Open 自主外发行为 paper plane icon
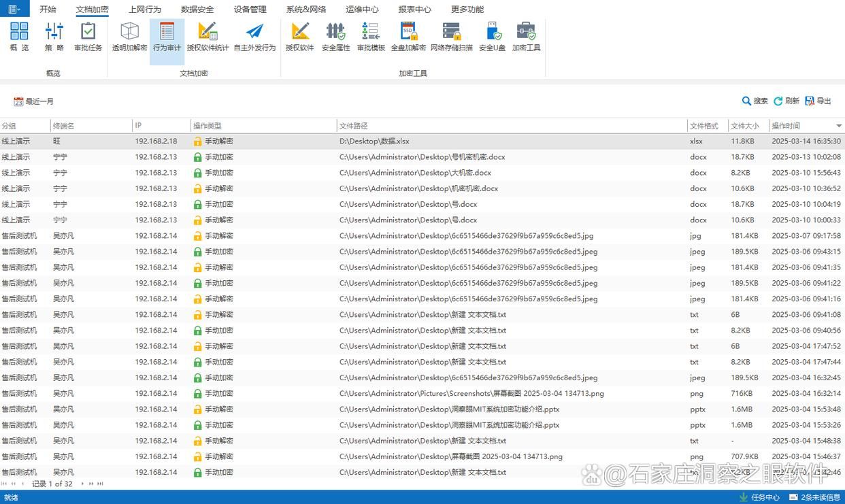This screenshot has width=845, height=504. point(254,37)
